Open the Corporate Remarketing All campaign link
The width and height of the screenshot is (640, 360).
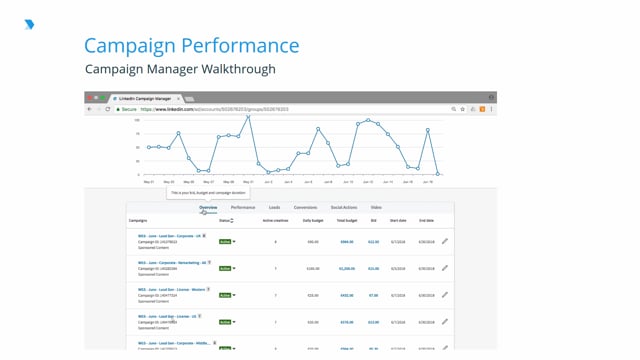click(x=172, y=263)
